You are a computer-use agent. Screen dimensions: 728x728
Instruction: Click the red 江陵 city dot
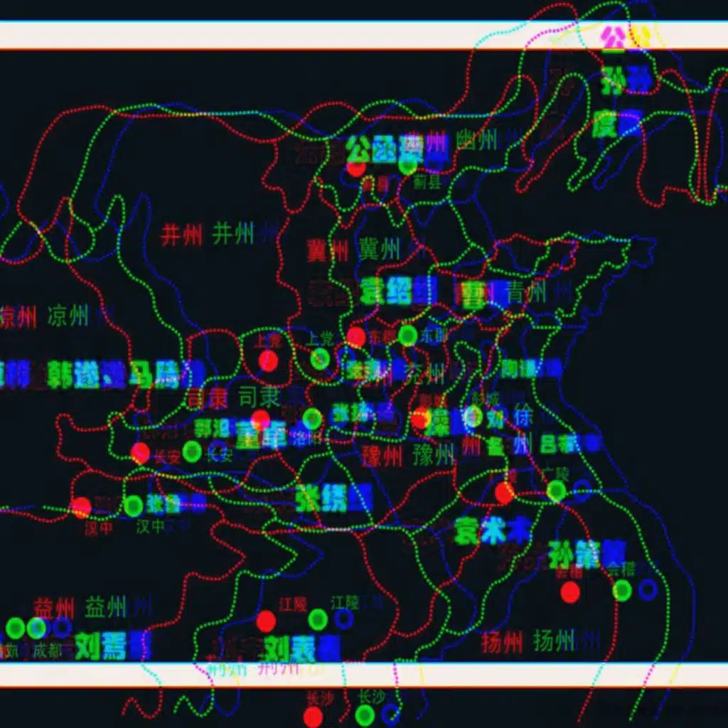click(x=266, y=621)
